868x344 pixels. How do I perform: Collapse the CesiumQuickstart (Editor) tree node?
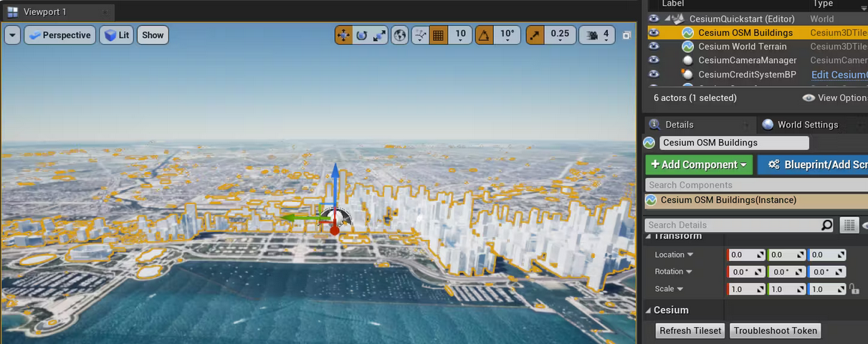[668, 19]
